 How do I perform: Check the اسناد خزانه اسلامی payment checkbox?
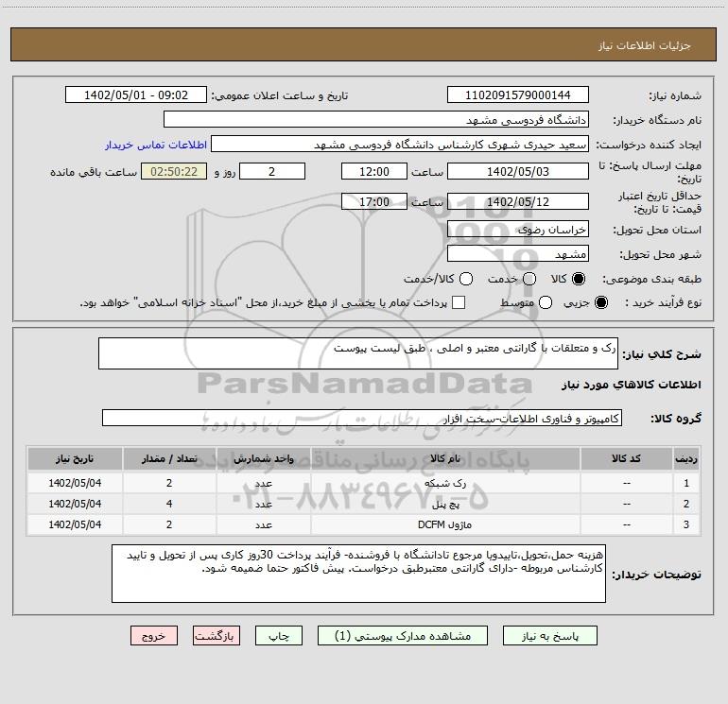459,302
